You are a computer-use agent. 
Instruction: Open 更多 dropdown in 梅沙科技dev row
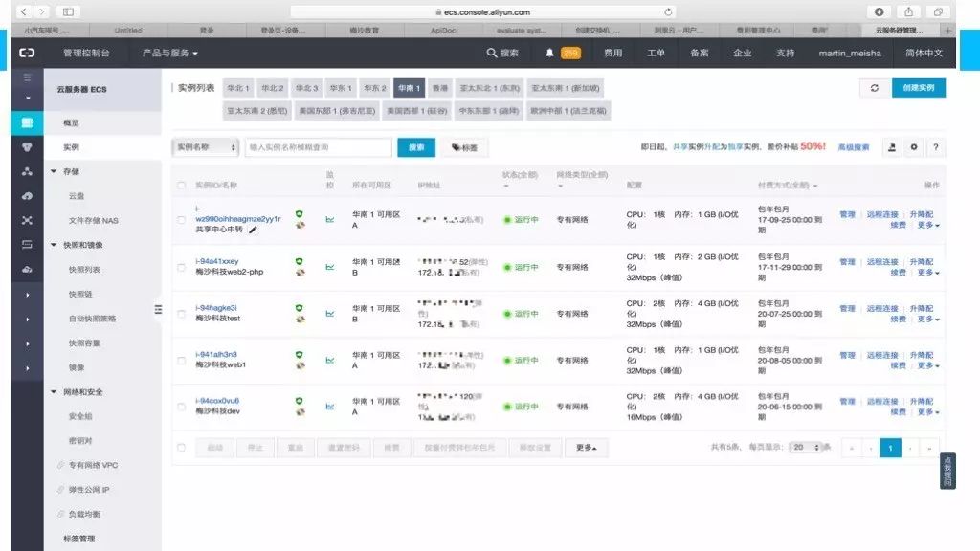[928, 412]
